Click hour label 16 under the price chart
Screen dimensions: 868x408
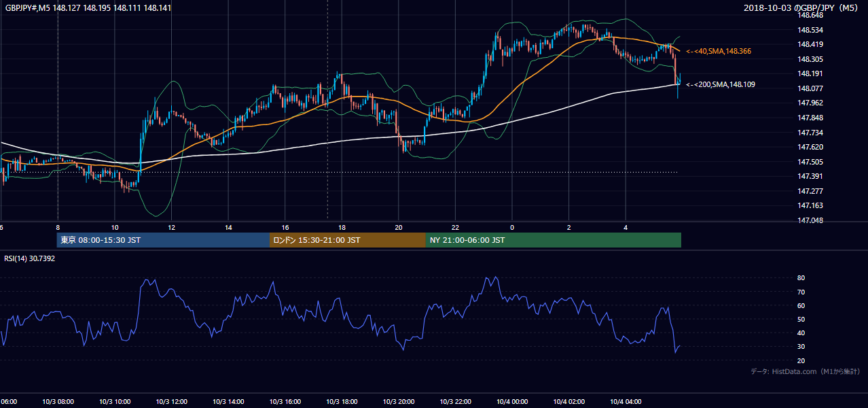(x=285, y=228)
